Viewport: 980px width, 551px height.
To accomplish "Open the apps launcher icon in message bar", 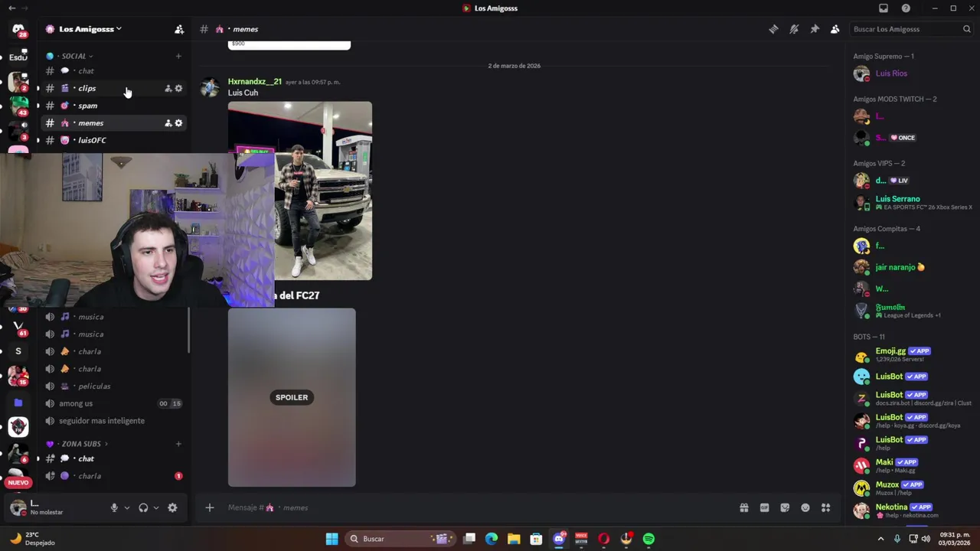I will (x=826, y=507).
